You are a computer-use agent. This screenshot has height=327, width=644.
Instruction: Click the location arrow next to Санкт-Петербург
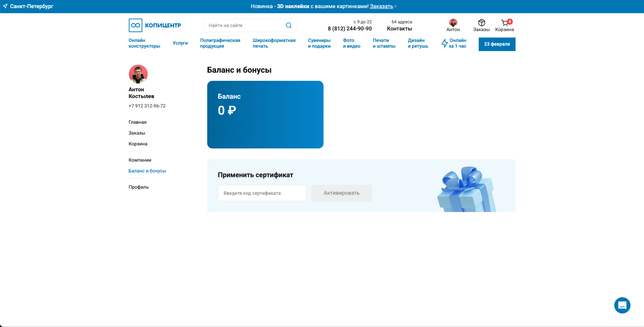[x=4, y=6]
